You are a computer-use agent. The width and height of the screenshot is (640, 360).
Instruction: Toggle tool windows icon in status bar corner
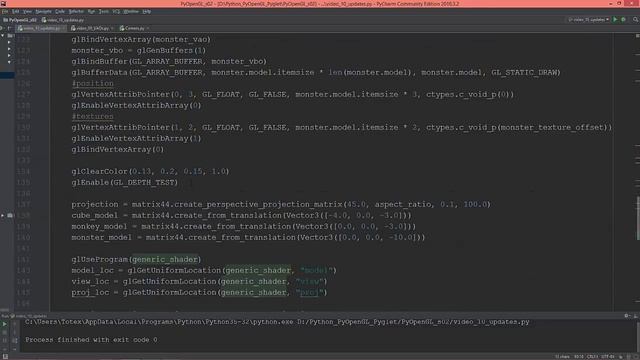click(x=5, y=356)
